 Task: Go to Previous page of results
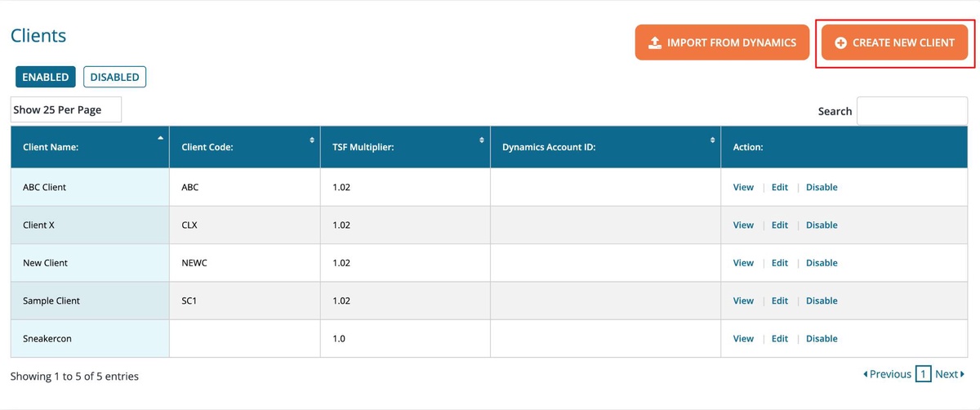[887, 374]
